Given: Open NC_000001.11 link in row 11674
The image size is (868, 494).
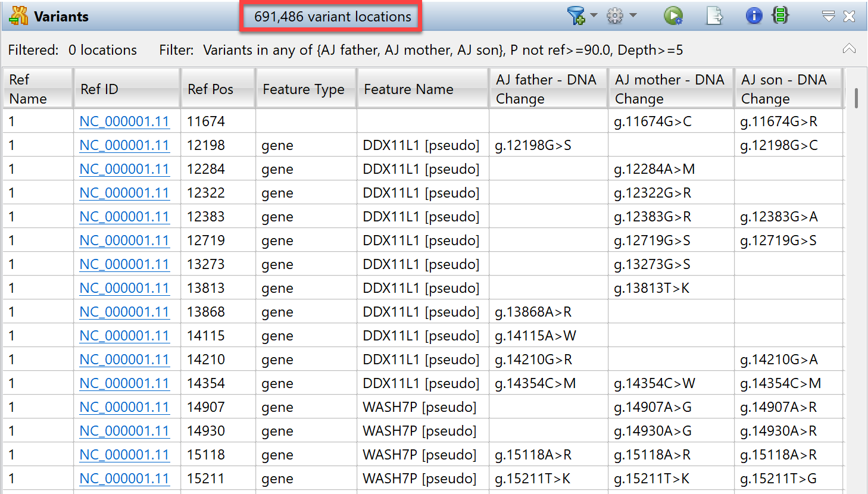Looking at the screenshot, I should pyautogui.click(x=124, y=121).
